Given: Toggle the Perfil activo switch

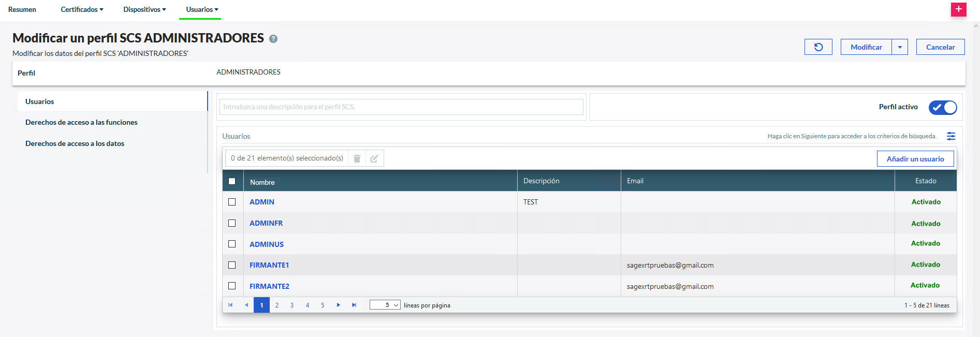Looking at the screenshot, I should [x=942, y=107].
